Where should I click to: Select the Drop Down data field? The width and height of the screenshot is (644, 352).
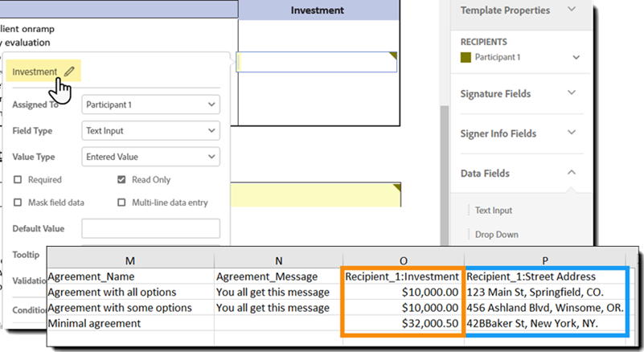[496, 235]
